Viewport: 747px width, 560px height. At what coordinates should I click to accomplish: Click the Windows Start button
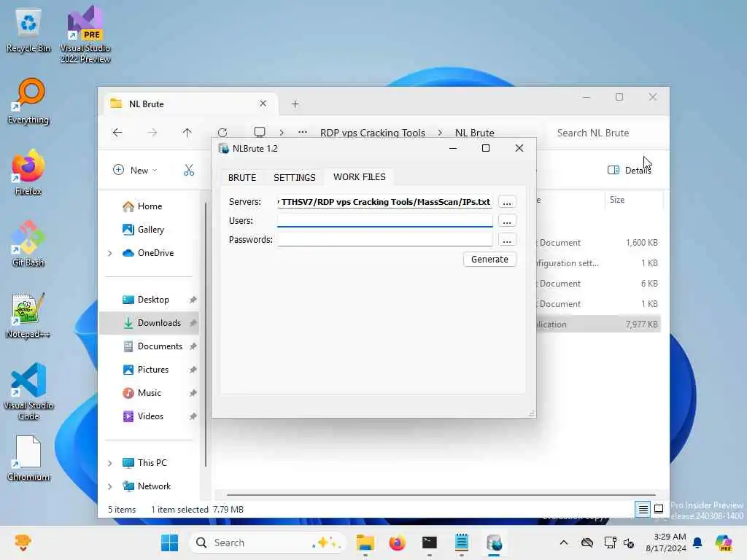click(169, 542)
